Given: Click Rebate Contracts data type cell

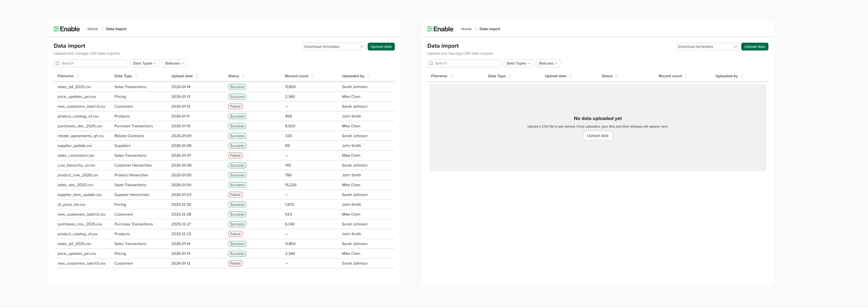Looking at the screenshot, I should click(129, 136).
